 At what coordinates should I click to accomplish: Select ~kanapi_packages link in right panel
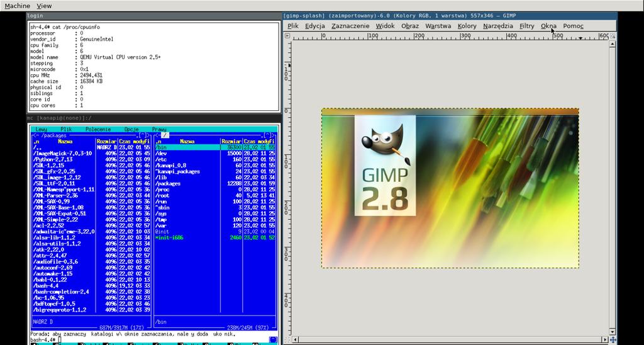(x=215, y=171)
